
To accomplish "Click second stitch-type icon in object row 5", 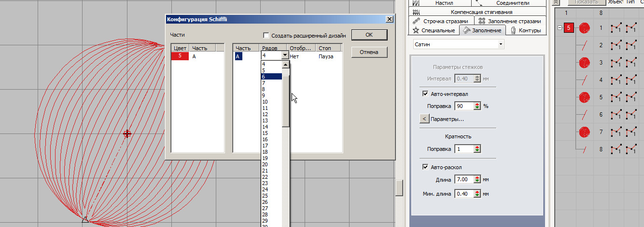I will tap(630, 97).
